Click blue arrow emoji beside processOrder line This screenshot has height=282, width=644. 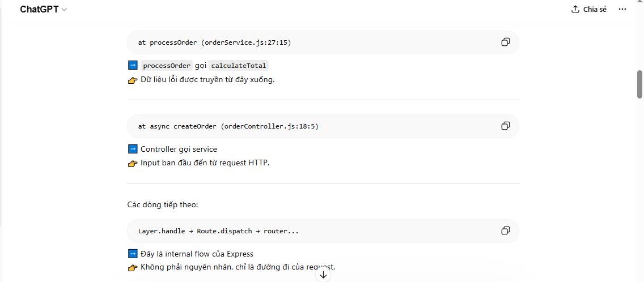point(133,65)
